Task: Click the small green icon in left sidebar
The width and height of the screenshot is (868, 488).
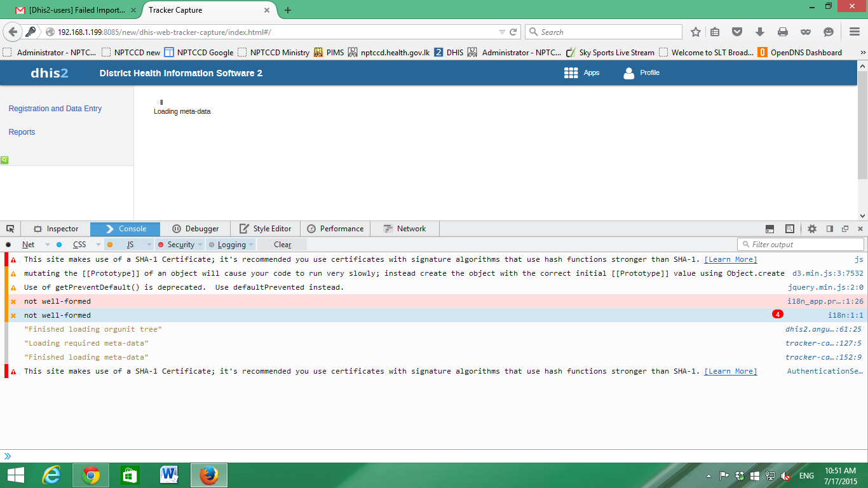Action: (4, 160)
